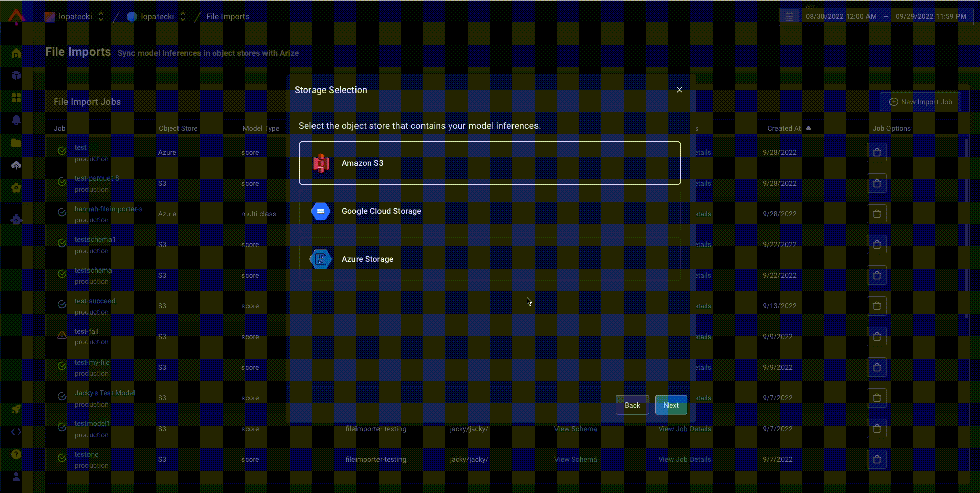Click the Next button in dialog
The image size is (980, 493).
(671, 405)
